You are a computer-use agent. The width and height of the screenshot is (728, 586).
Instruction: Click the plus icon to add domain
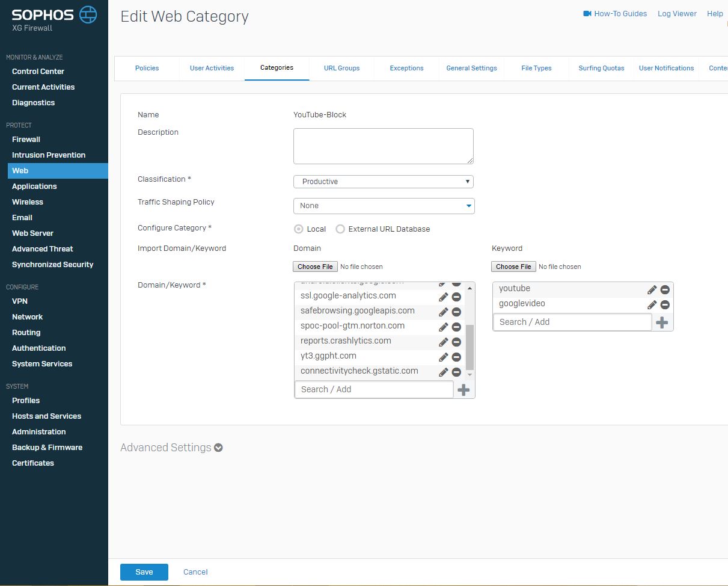click(463, 390)
